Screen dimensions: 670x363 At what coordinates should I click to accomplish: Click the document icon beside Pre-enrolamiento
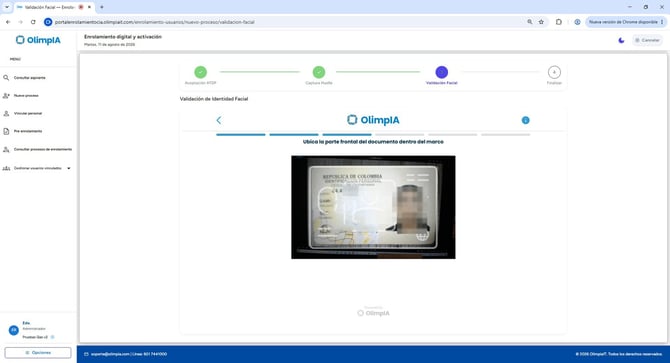(6, 132)
